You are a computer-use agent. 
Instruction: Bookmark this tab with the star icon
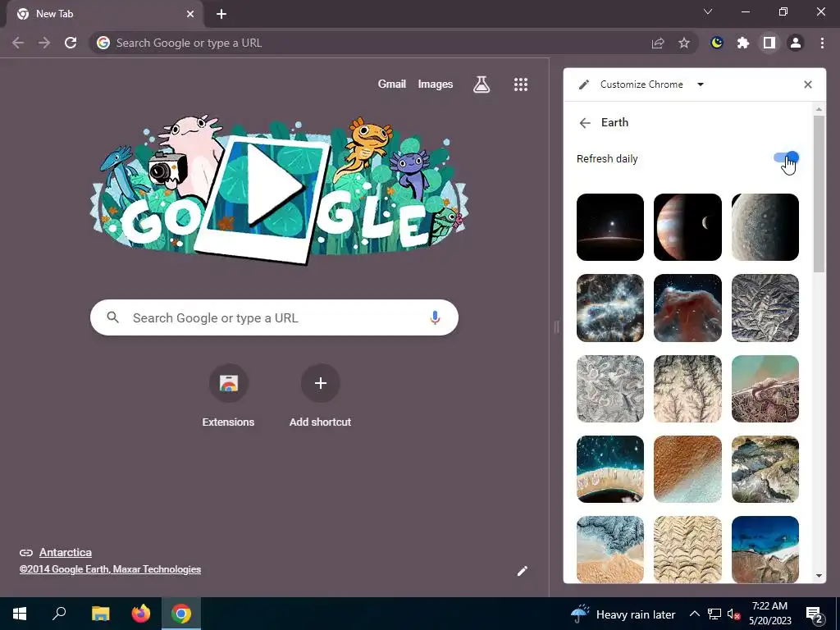(684, 43)
